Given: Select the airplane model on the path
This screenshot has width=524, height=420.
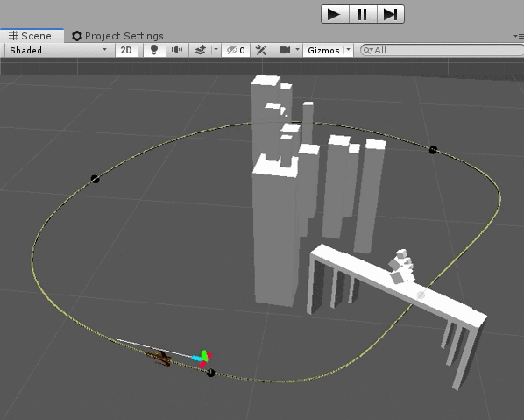Looking at the screenshot, I should [160, 358].
